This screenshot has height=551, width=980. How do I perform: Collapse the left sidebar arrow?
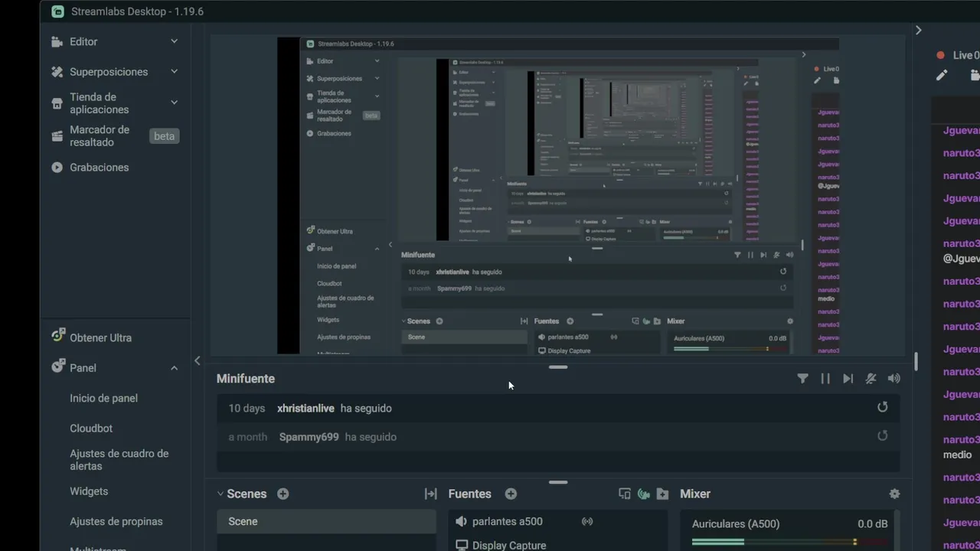pyautogui.click(x=197, y=360)
